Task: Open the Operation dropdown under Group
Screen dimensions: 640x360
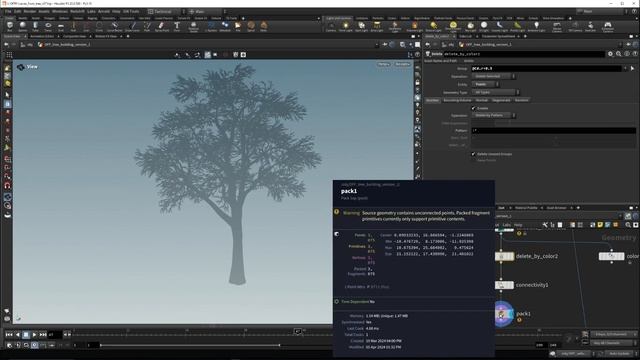Action: coord(493,76)
